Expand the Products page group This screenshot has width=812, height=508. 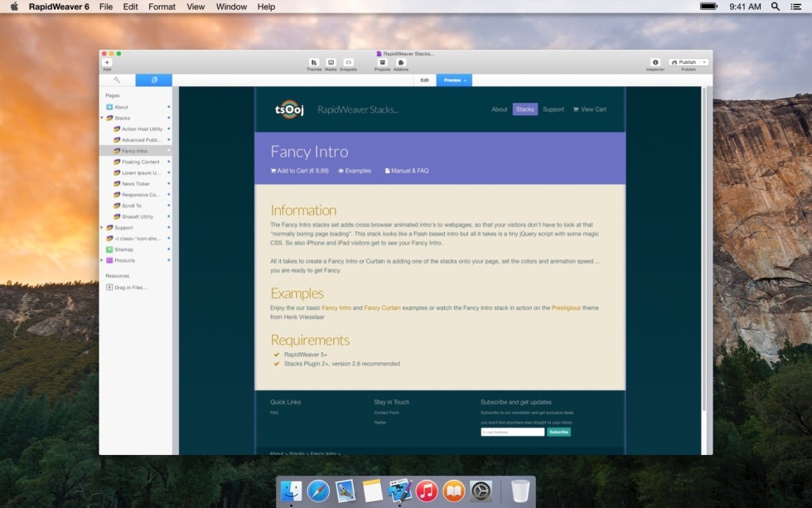click(x=102, y=260)
